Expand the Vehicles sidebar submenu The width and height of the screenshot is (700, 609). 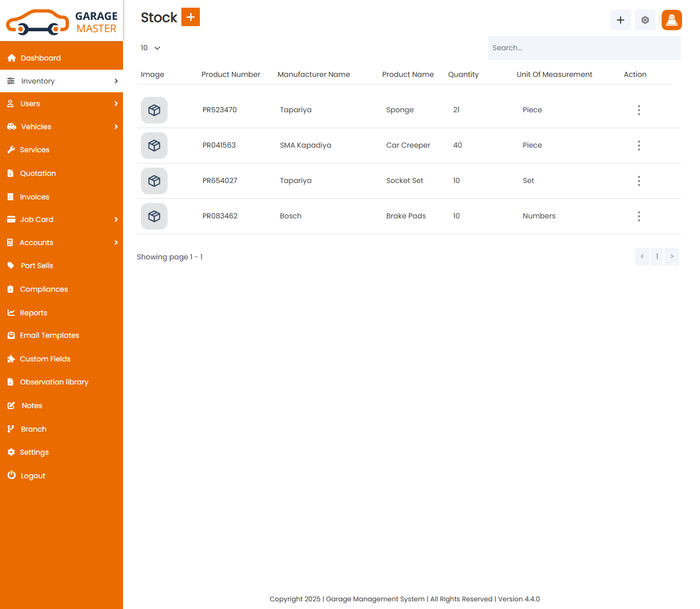click(61, 127)
